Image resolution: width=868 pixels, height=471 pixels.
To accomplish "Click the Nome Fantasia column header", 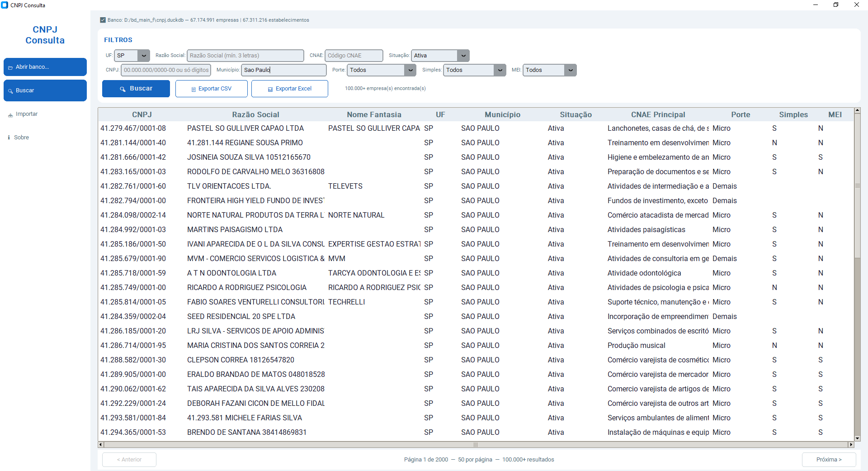I will [x=374, y=114].
